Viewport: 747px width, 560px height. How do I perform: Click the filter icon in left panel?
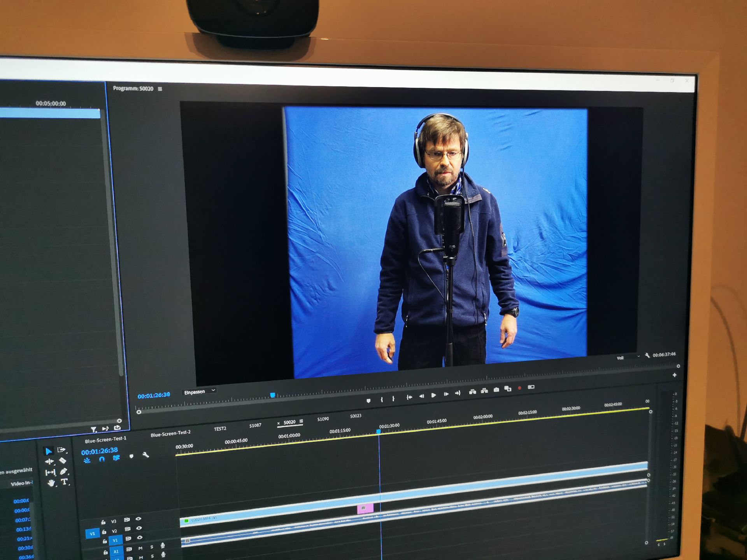click(93, 430)
